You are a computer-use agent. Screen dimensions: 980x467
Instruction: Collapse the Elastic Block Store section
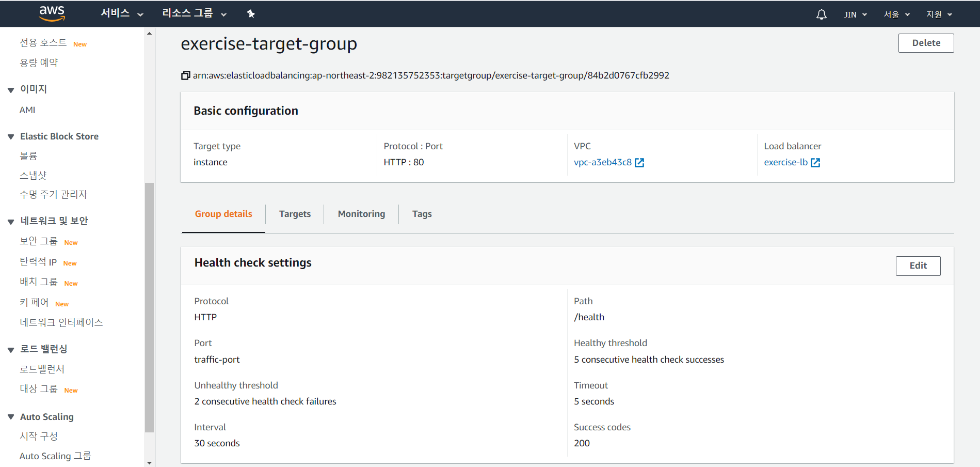pos(11,137)
